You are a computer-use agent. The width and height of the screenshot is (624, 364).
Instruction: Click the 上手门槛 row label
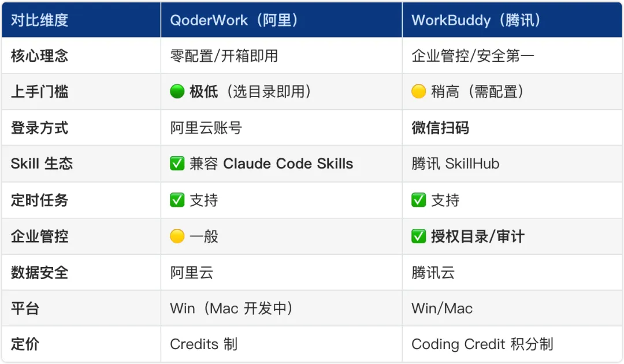pos(39,91)
